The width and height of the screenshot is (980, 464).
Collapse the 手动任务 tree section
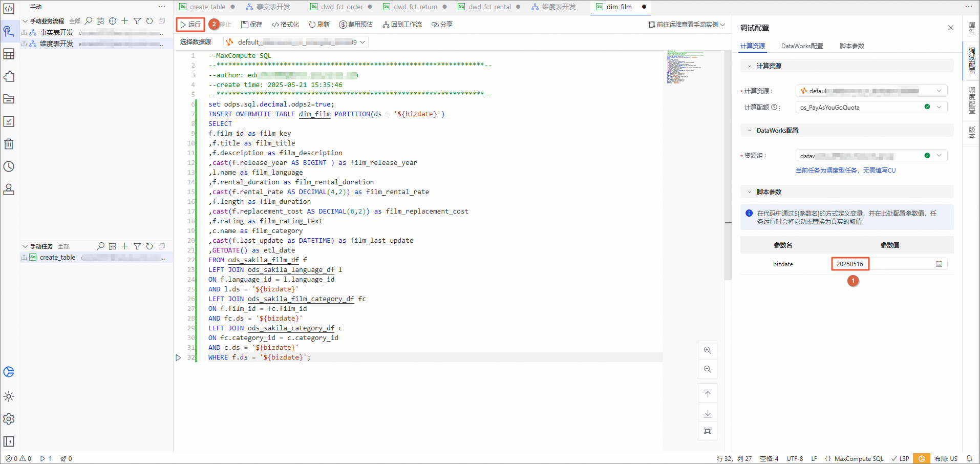pos(25,246)
